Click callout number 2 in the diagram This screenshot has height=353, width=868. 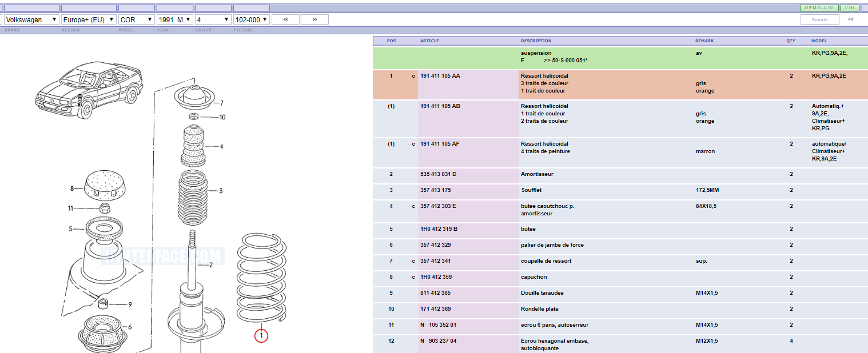210,264
